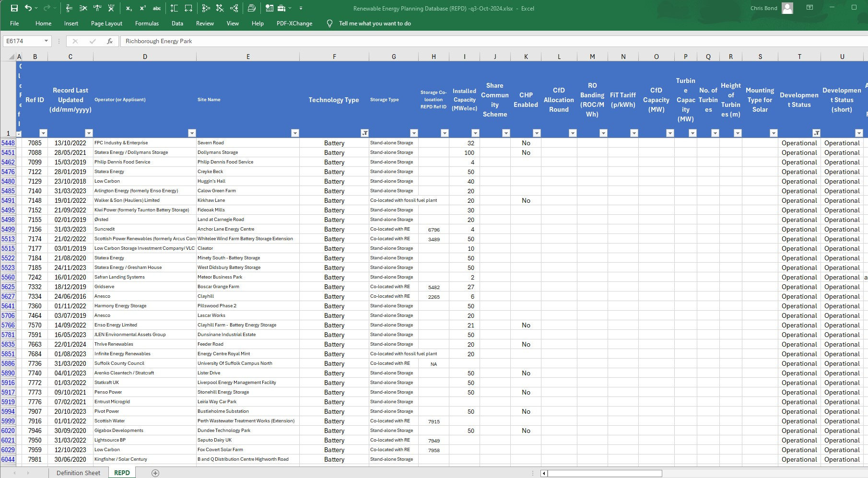
Task: Open Site Name column filter dropdown
Action: (x=295, y=133)
